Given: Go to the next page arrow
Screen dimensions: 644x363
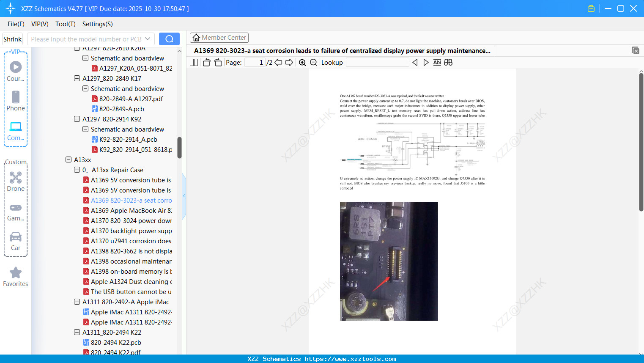Looking at the screenshot, I should (289, 62).
